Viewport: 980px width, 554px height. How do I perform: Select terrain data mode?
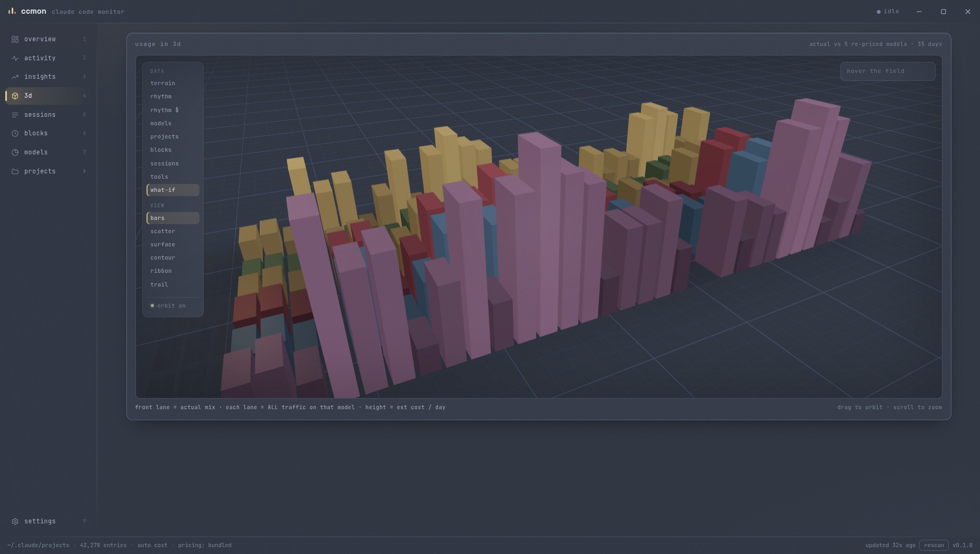click(172, 83)
